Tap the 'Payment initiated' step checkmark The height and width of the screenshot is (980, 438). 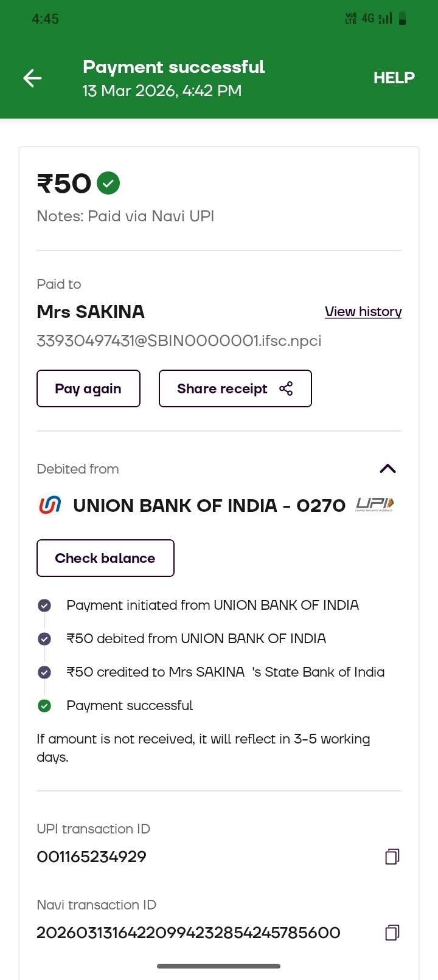coord(44,606)
